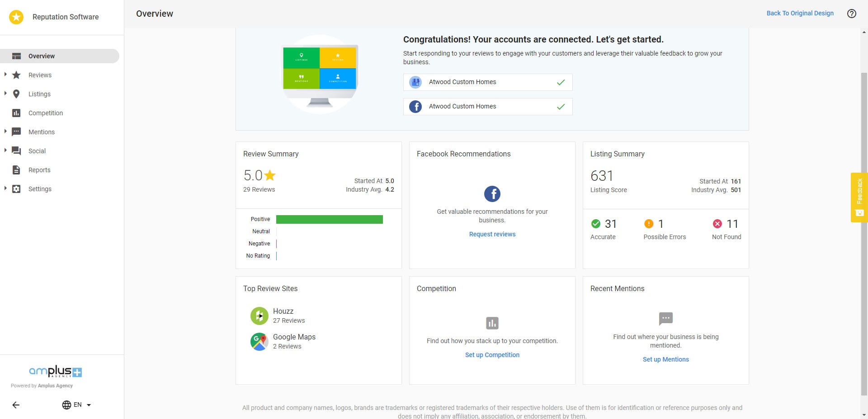Click the Recent Mentions speech bubble icon
Image resolution: width=868 pixels, height=419 pixels.
665,319
